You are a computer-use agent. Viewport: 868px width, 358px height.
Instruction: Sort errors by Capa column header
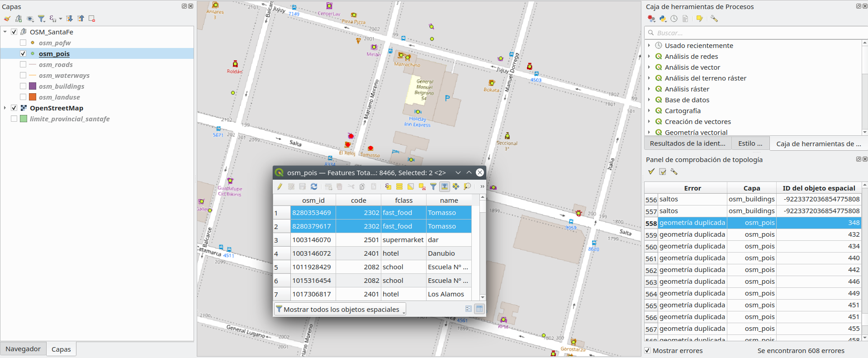(751, 188)
